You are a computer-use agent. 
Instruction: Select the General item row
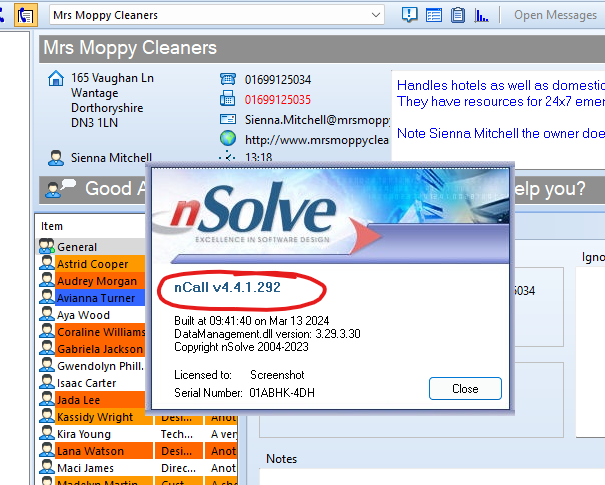point(92,247)
